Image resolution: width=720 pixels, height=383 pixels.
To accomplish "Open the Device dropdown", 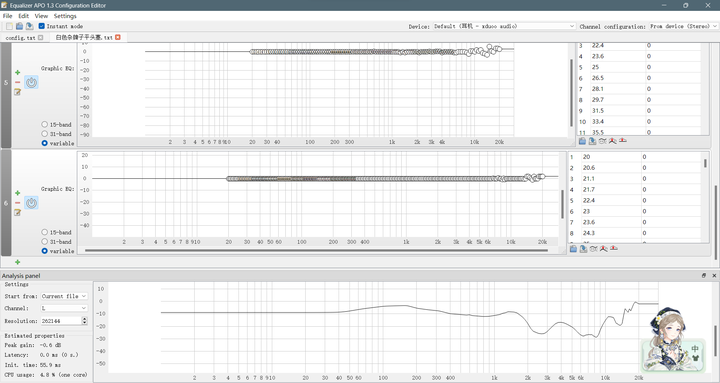I will 504,26.
